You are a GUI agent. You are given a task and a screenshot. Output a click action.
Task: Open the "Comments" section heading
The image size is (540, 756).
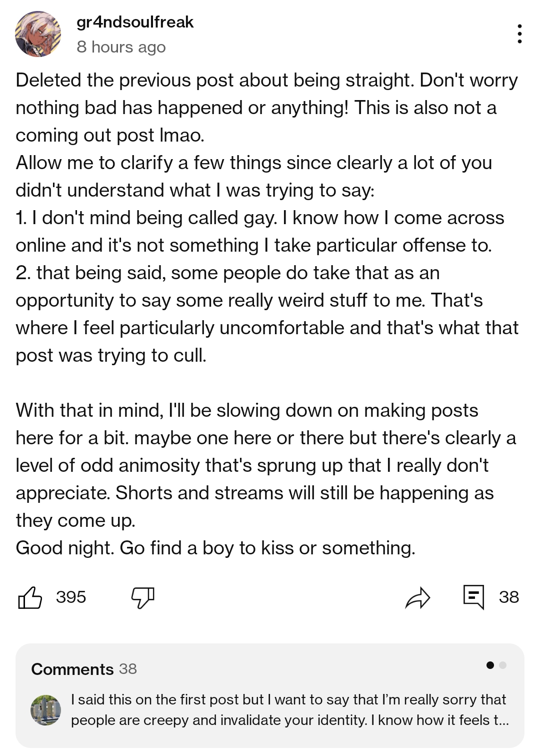(x=72, y=669)
